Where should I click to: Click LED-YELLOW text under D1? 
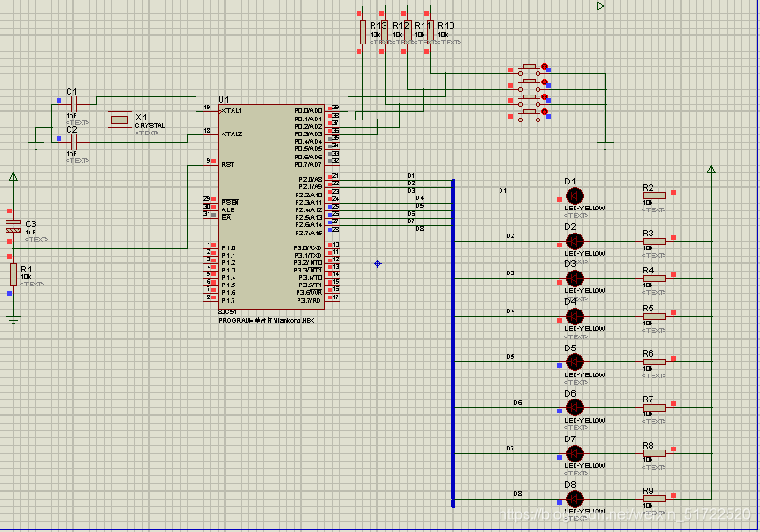(585, 209)
